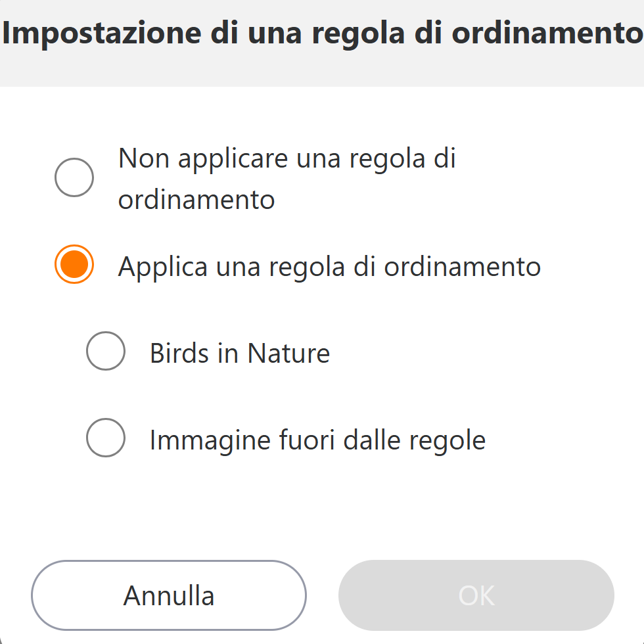The width and height of the screenshot is (644, 644).
Task: Click the "Non applicare una regola di ordinamento" text
Action: point(287,159)
